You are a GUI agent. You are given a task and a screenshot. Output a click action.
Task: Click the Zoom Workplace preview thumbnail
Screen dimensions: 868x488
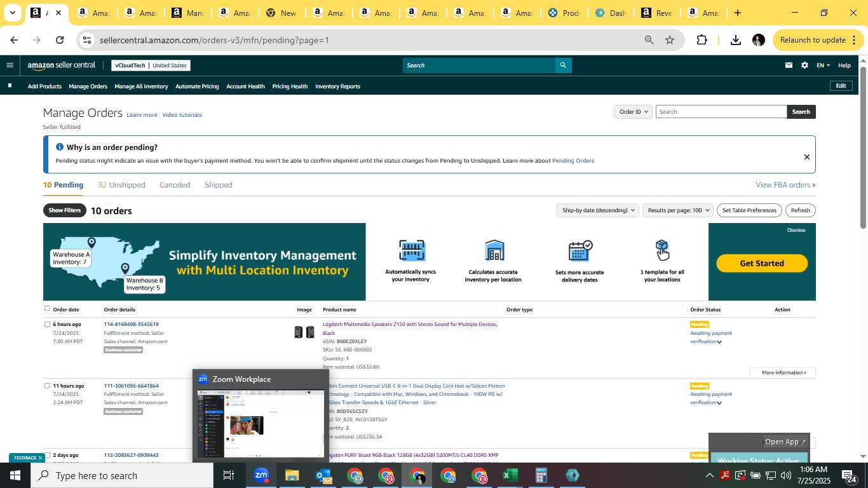261,423
